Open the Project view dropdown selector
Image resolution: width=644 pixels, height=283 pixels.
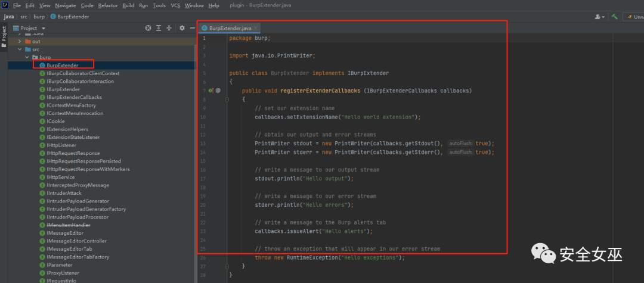[44, 28]
